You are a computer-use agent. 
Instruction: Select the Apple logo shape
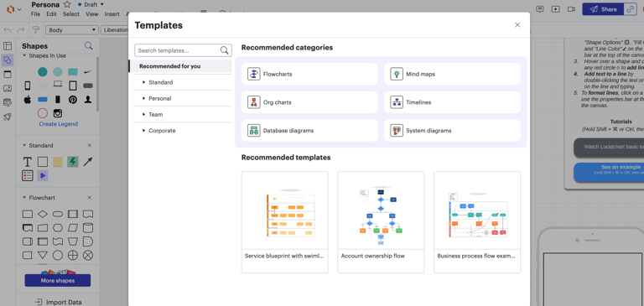pyautogui.click(x=27, y=100)
